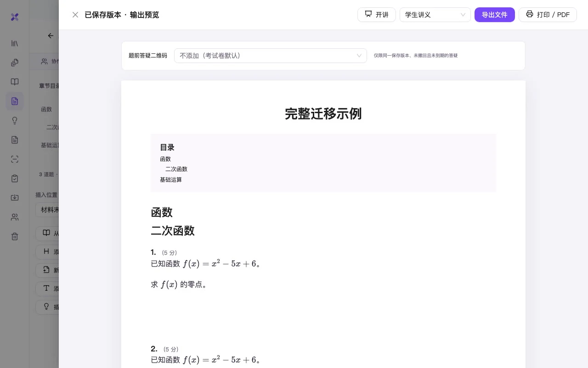The image size is (588, 368).
Task: Click the app logo in sidebar
Action: coord(15,17)
